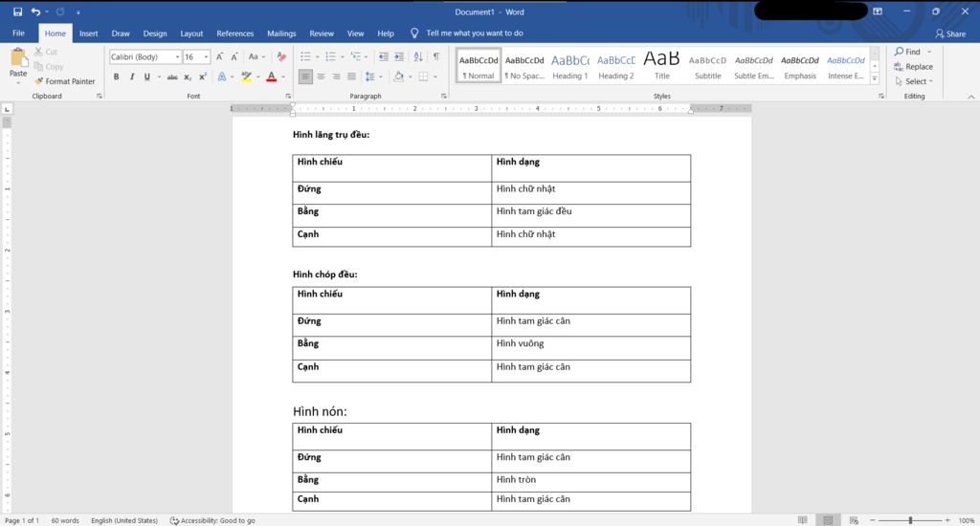Activate Format Painter
The height and width of the screenshot is (526, 980).
coord(65,81)
